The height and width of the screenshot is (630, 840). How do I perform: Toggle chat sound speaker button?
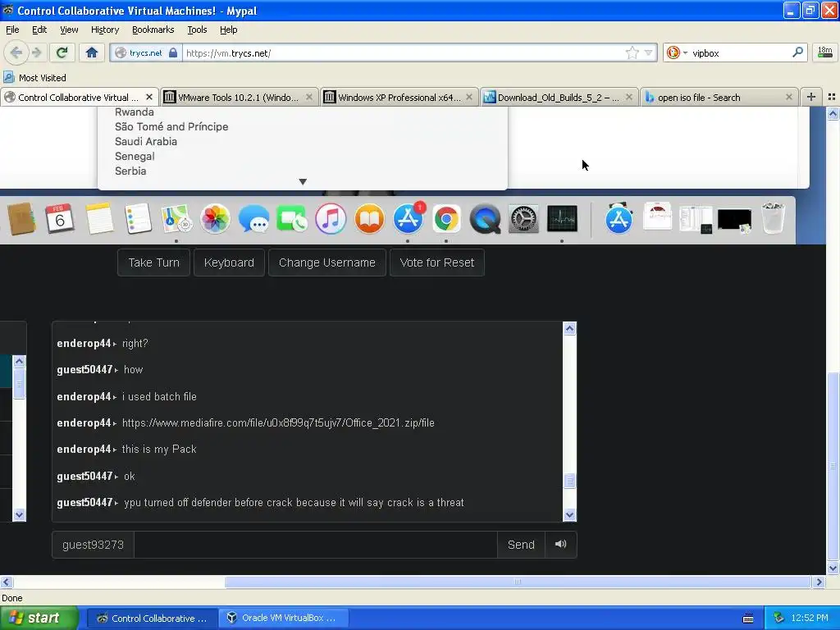[560, 545]
